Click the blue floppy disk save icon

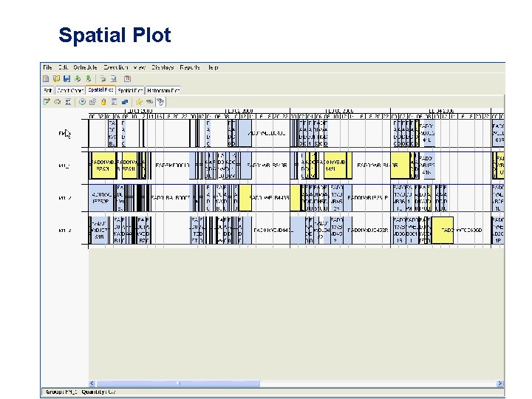(x=66, y=79)
